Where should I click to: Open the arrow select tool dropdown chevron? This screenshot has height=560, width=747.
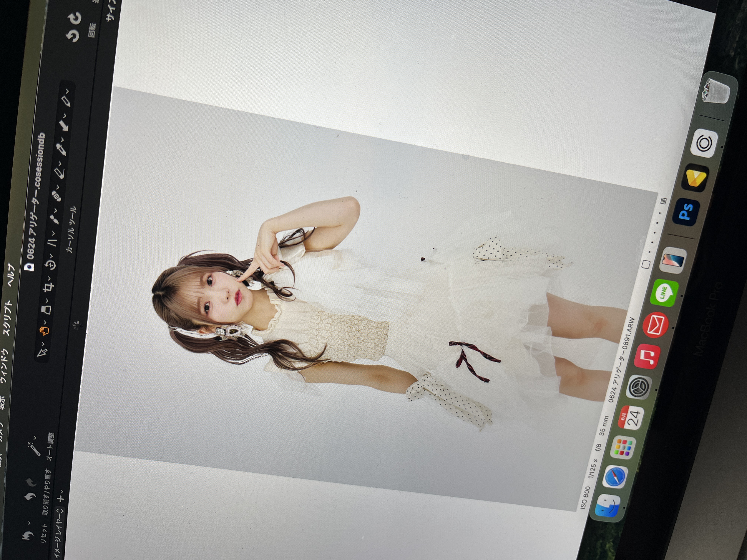point(43,344)
